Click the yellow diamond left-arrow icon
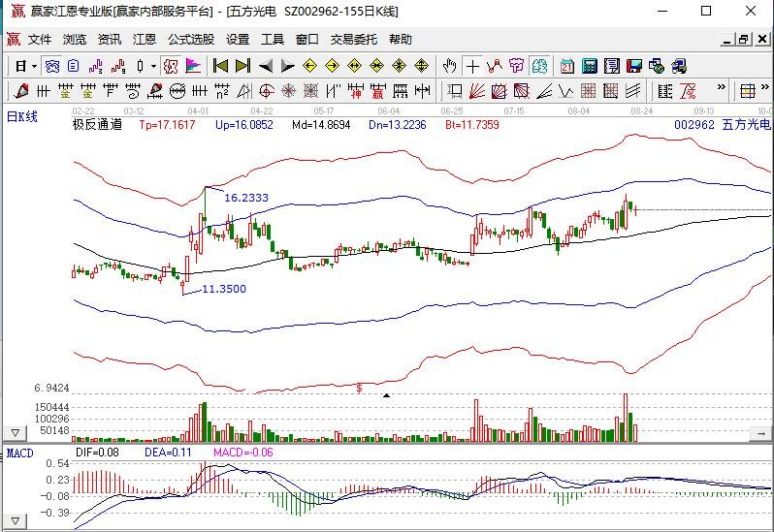 click(309, 66)
